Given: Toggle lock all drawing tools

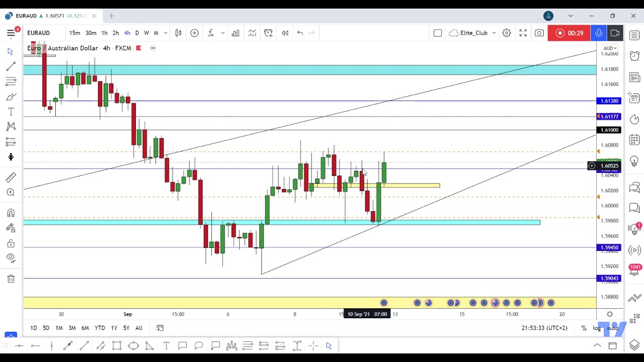Looking at the screenshot, I should [11, 243].
